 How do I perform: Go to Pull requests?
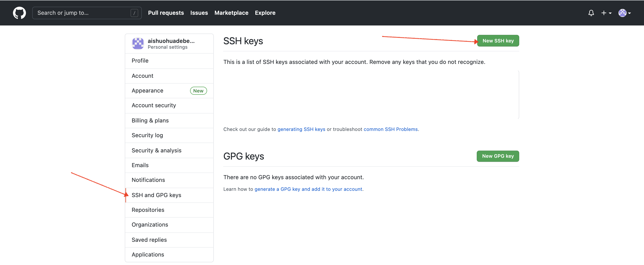[x=166, y=13]
